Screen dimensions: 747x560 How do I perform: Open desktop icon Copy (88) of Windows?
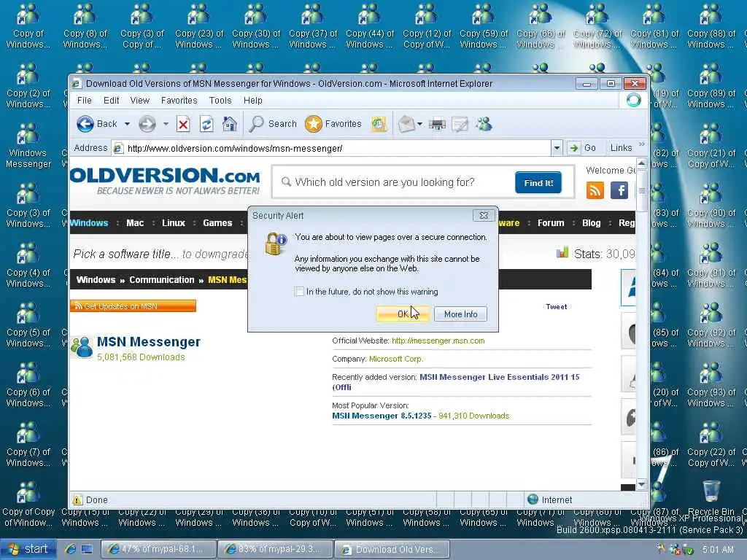(x=711, y=26)
